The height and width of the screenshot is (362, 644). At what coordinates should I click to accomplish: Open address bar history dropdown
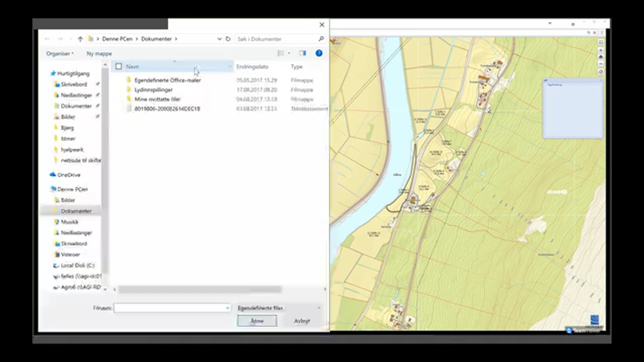(219, 39)
